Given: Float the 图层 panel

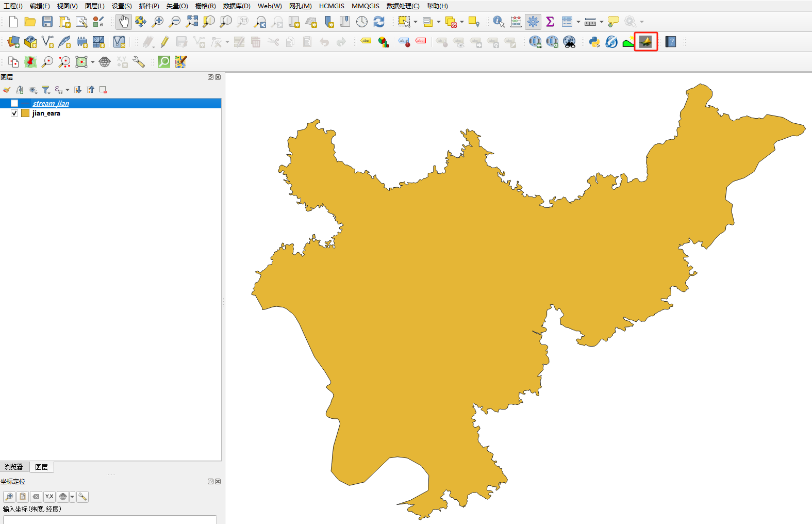Looking at the screenshot, I should point(210,77).
